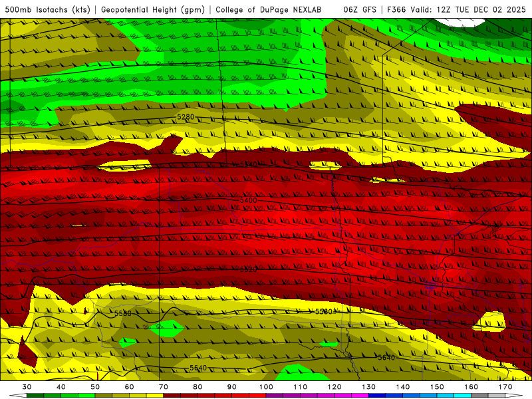Image resolution: width=532 pixels, height=399 pixels.
Task: Click the 120 value on color scale
Action: (334, 387)
